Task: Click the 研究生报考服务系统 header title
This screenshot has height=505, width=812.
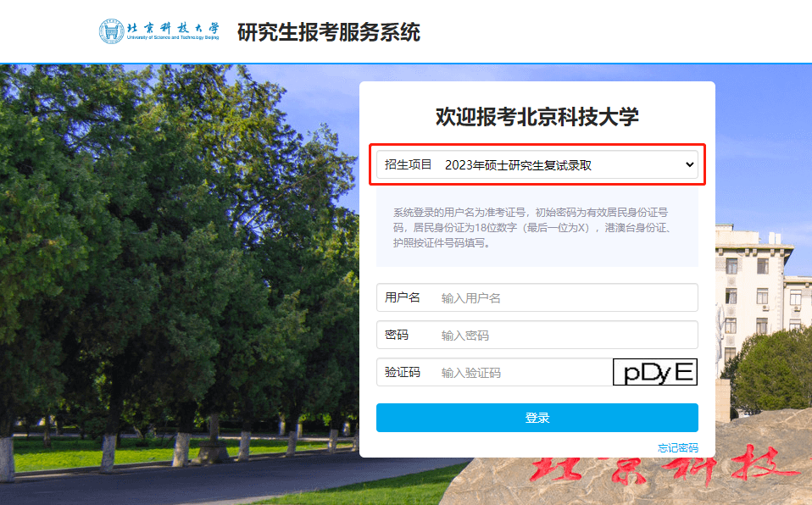Action: 329,32
